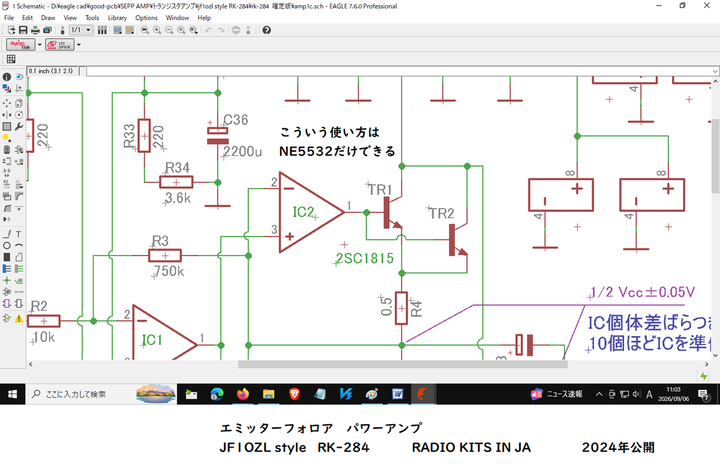
Task: Open the Help question mark icon
Action: pyautogui.click(x=266, y=30)
